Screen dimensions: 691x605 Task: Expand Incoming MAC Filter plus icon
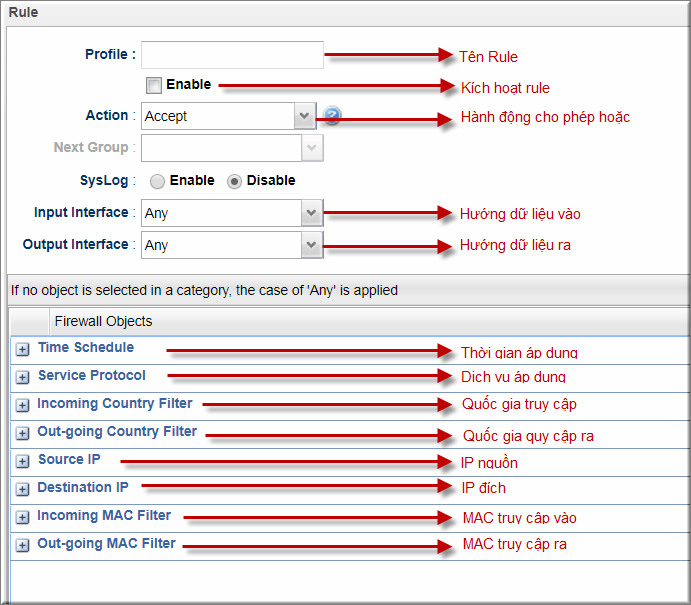click(22, 517)
